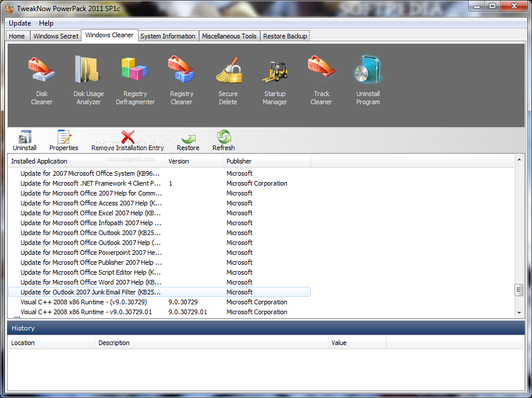
Task: Select Update for Office 2007 Help for Comm...
Action: click(x=159, y=193)
